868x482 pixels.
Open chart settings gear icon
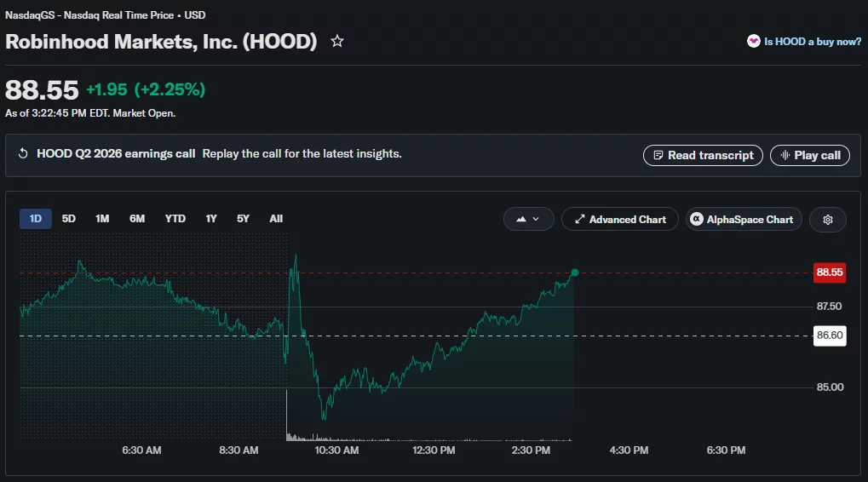pos(828,220)
